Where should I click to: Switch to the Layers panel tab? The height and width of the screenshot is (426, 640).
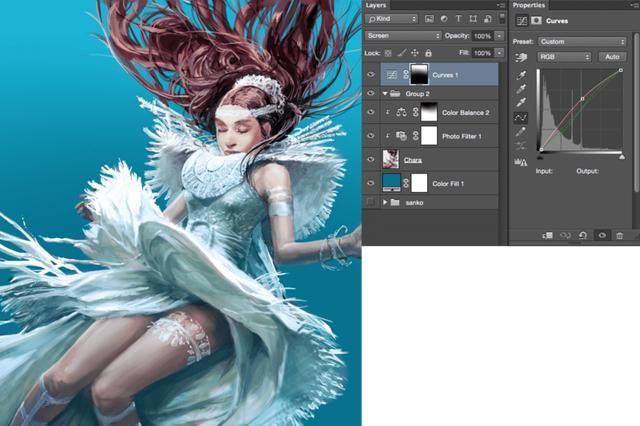376,5
